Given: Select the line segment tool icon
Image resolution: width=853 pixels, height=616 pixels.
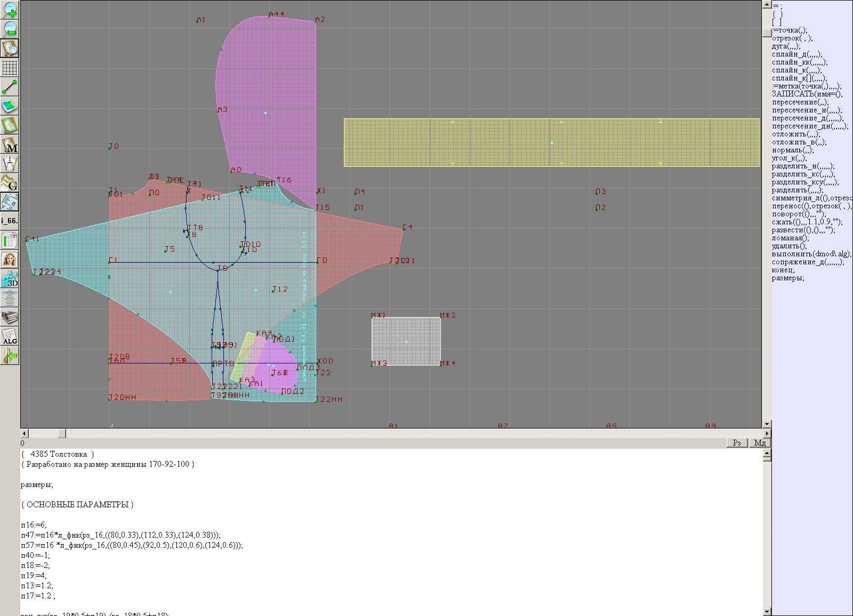Looking at the screenshot, I should point(10,87).
